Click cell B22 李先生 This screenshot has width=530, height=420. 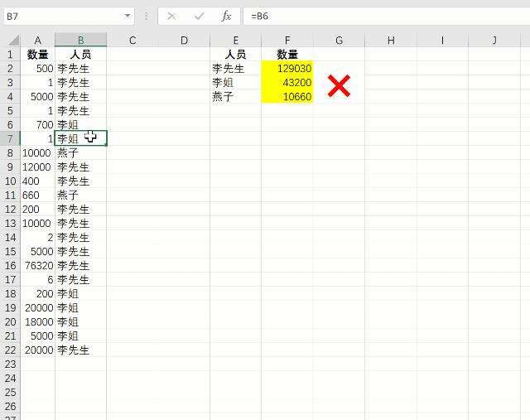[x=81, y=350]
